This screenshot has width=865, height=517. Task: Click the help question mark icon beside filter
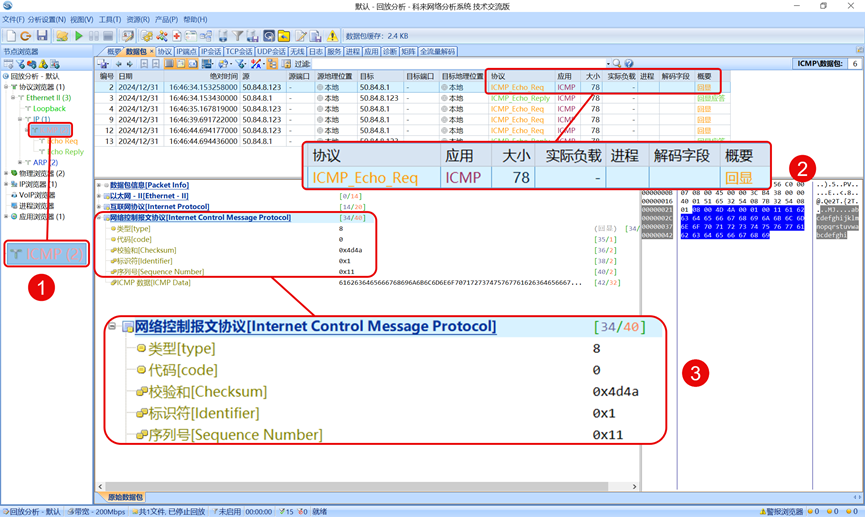pyautogui.click(x=629, y=64)
